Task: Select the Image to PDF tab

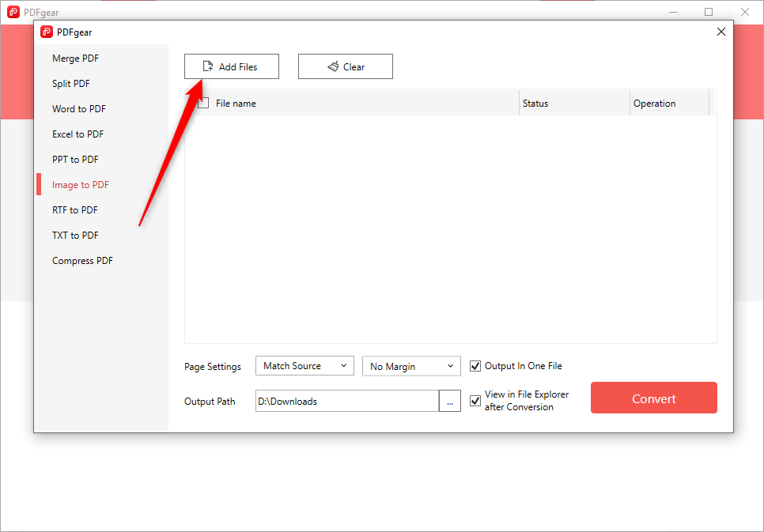Action: click(81, 185)
